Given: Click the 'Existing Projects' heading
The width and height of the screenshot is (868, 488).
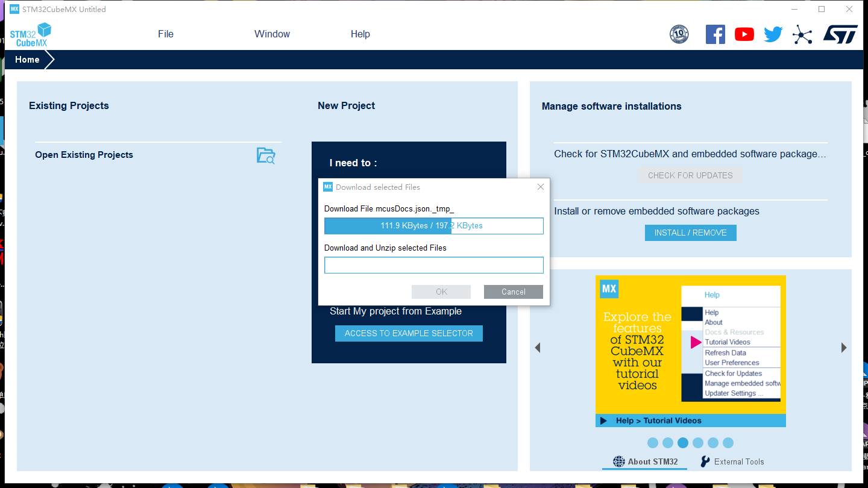Looking at the screenshot, I should click(x=69, y=105).
